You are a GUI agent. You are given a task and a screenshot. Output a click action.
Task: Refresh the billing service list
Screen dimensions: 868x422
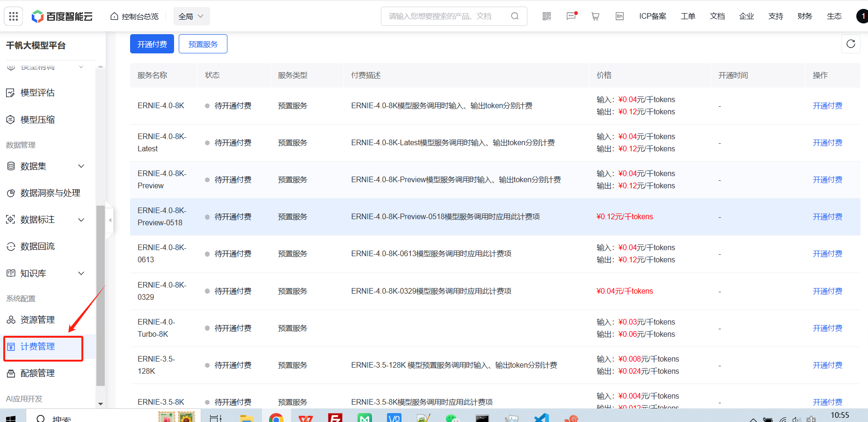coord(851,44)
